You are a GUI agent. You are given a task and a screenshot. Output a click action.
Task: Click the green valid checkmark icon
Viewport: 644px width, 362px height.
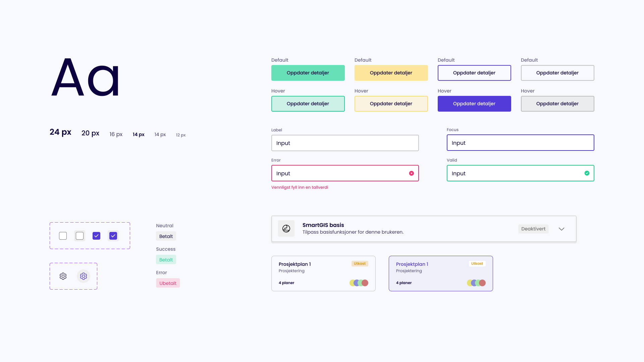(587, 173)
